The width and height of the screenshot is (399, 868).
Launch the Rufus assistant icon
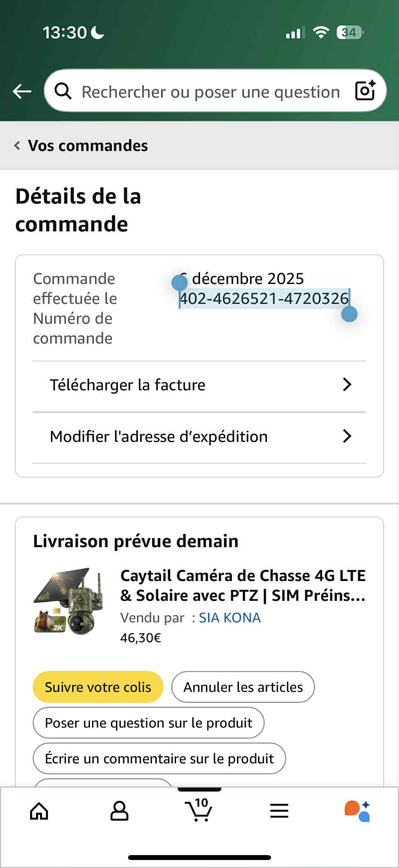[357, 811]
